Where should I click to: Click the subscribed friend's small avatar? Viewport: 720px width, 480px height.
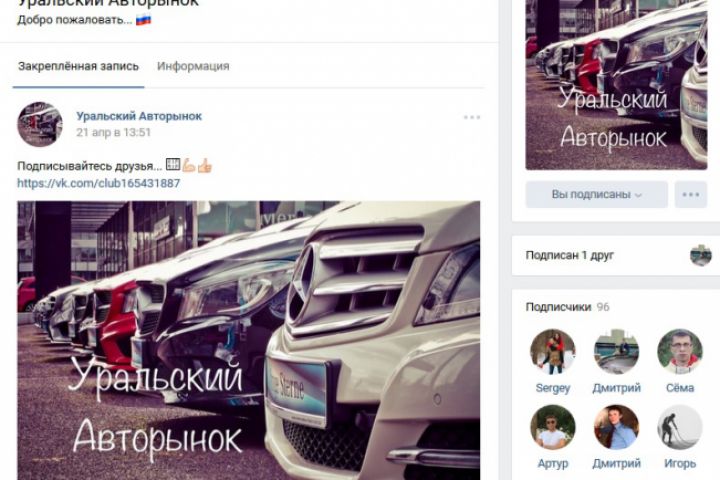point(700,255)
